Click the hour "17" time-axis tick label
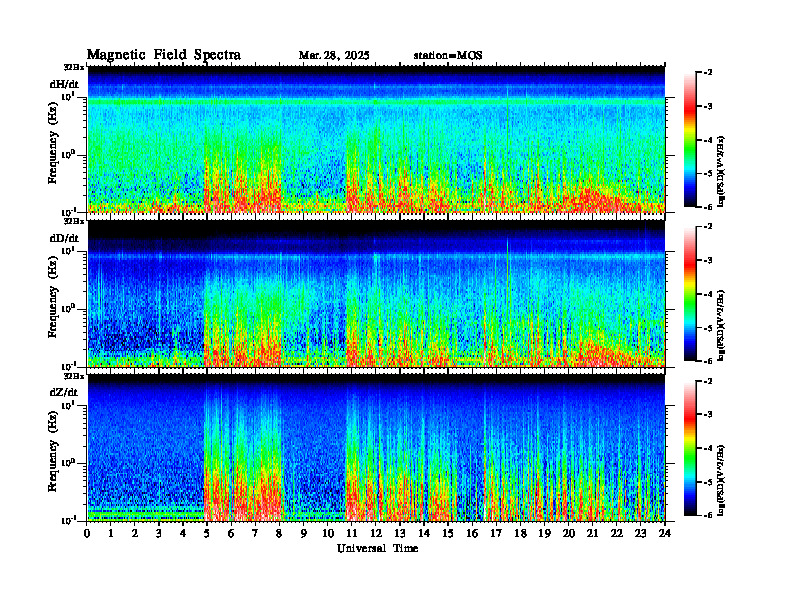792x612 pixels. (496, 534)
